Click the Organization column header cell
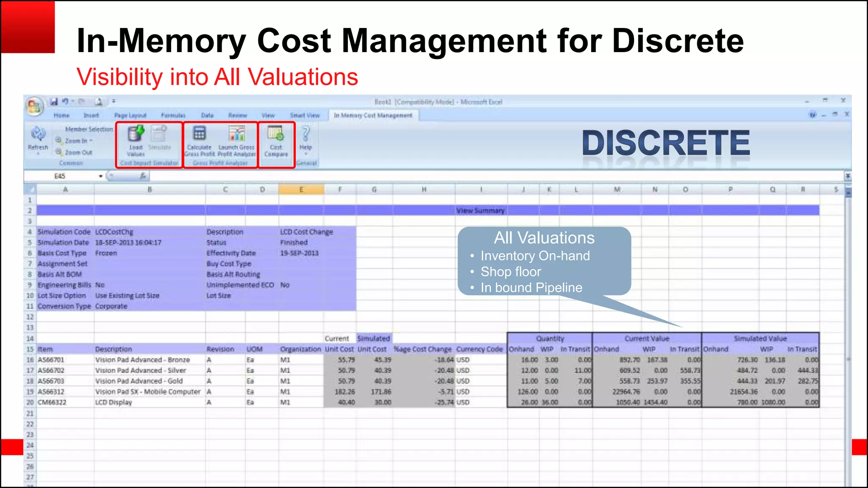Viewport: 868px width, 488px height. (x=301, y=349)
